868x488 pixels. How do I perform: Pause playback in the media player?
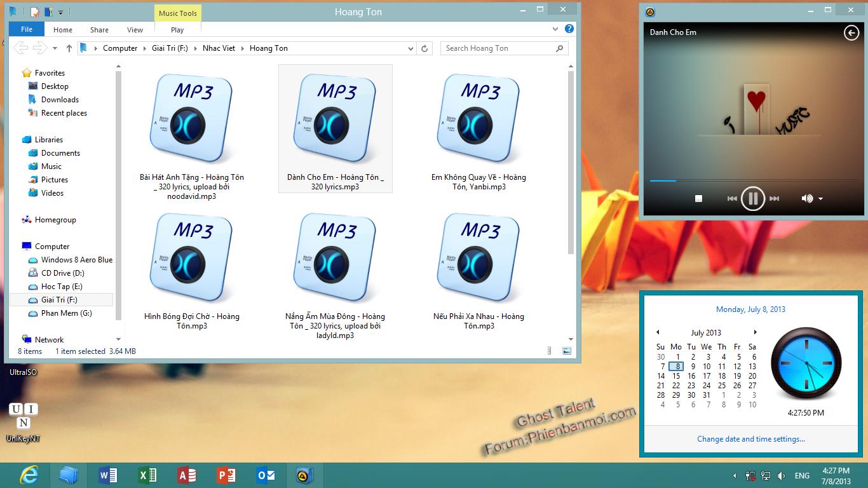753,199
